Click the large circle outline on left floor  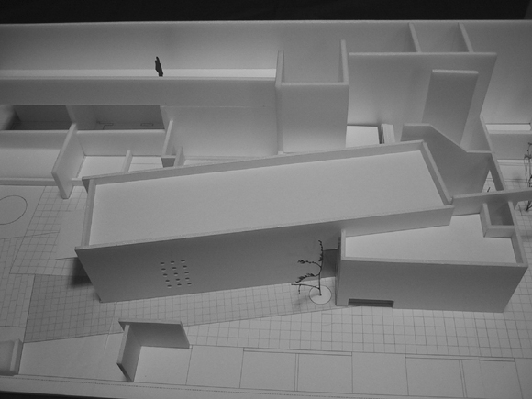click(x=12, y=209)
